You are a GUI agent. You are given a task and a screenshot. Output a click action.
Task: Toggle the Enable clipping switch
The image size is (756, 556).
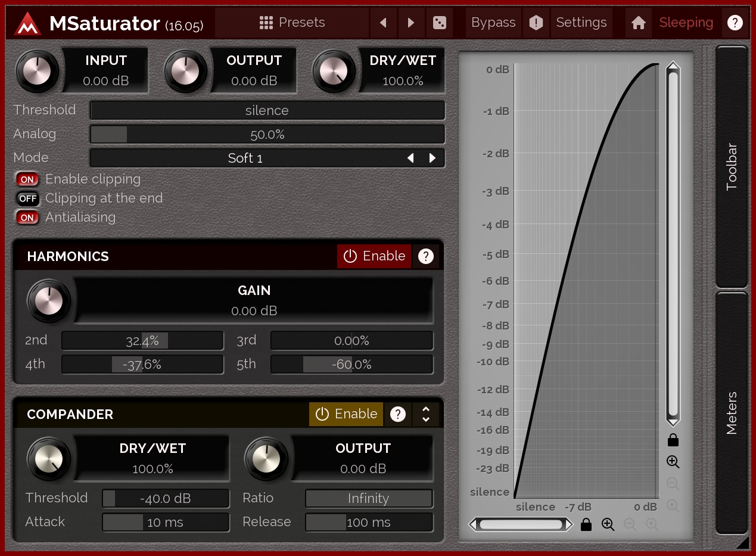pos(27,179)
